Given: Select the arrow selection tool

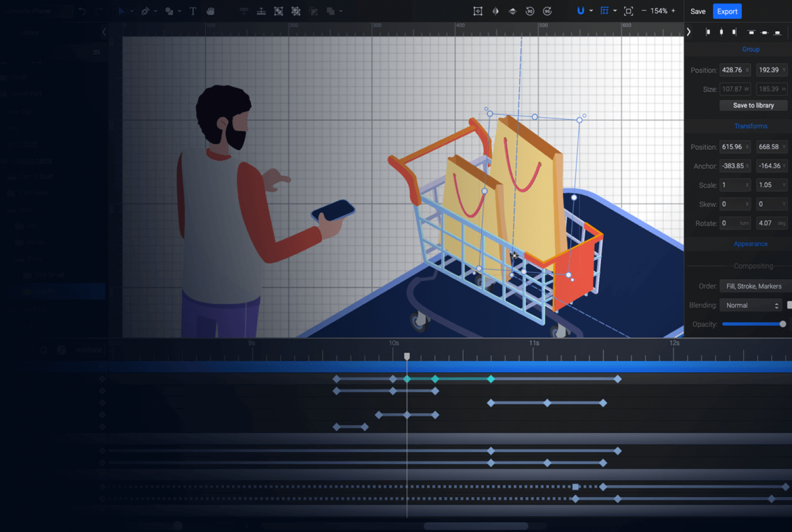Looking at the screenshot, I should click(x=122, y=11).
